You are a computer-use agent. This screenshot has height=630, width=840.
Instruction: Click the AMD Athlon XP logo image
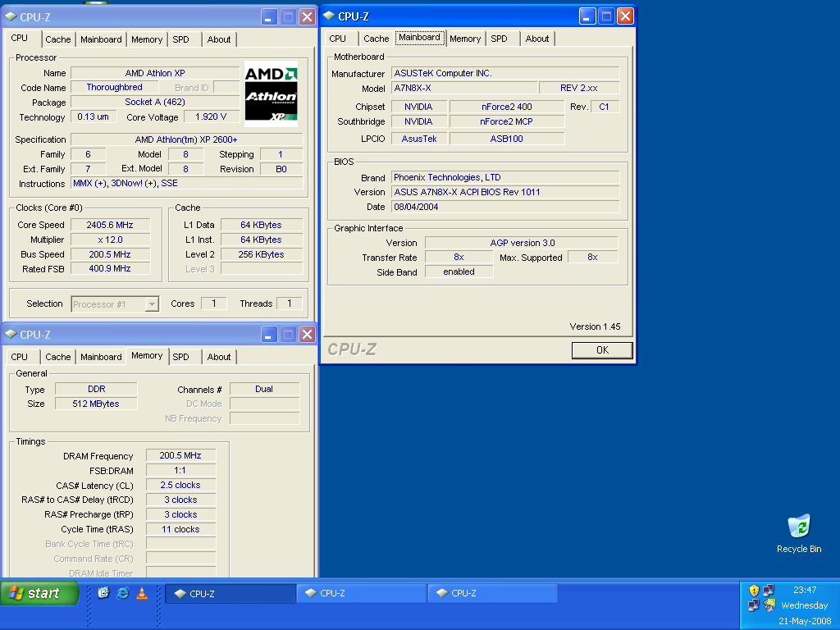coord(271,94)
